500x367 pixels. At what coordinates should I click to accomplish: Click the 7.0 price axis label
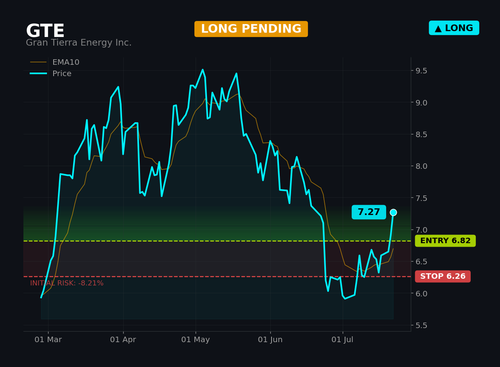421,230
